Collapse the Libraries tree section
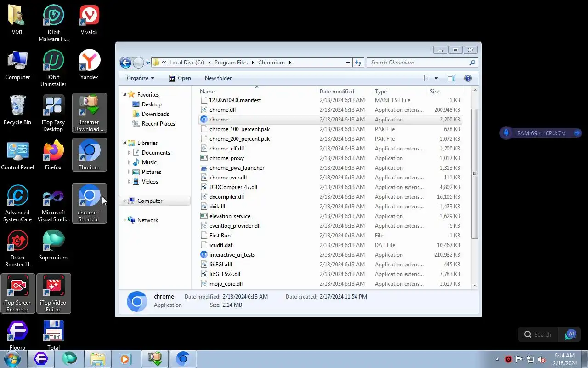 [x=124, y=143]
